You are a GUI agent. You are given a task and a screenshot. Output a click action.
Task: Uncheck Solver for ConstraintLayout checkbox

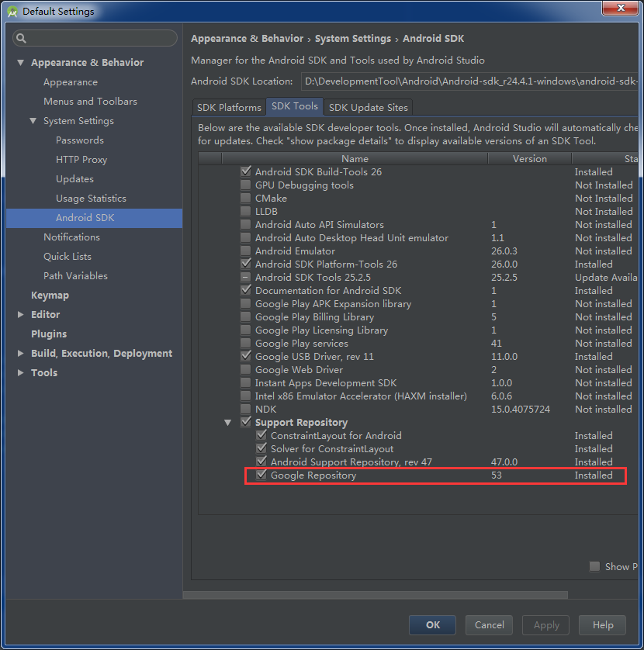coord(261,448)
